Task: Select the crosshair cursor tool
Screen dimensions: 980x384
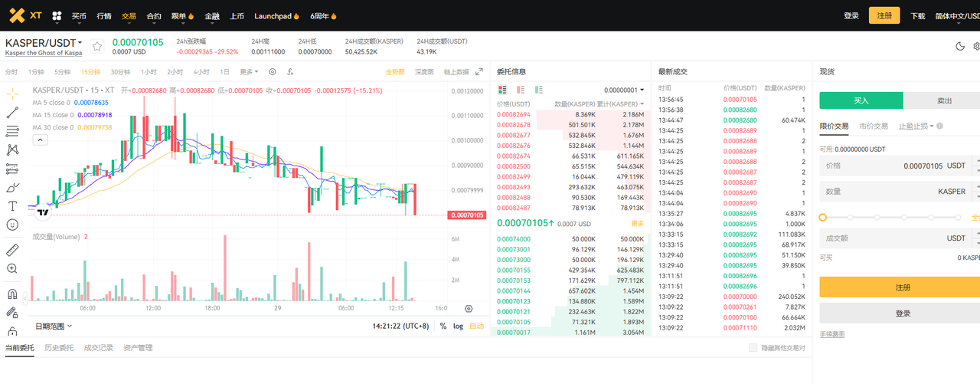Action: point(12,93)
